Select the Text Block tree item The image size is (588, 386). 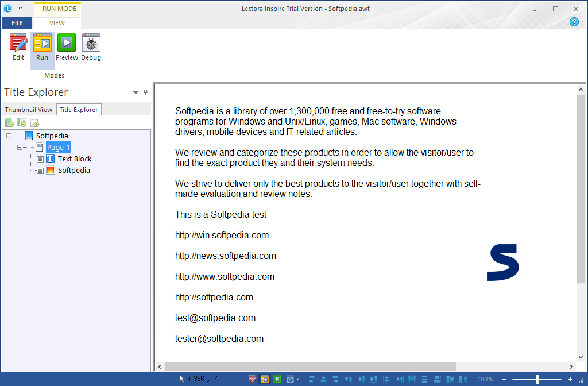coord(75,159)
